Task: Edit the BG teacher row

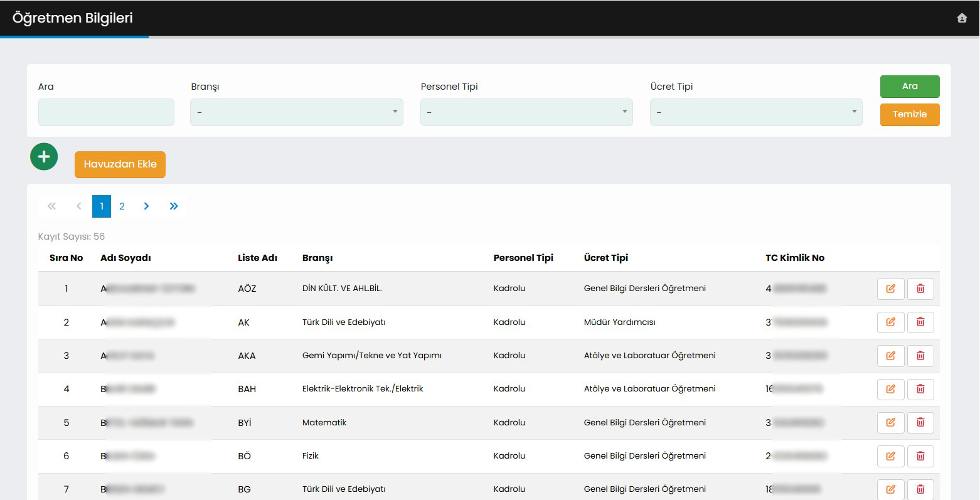Action: coord(890,489)
